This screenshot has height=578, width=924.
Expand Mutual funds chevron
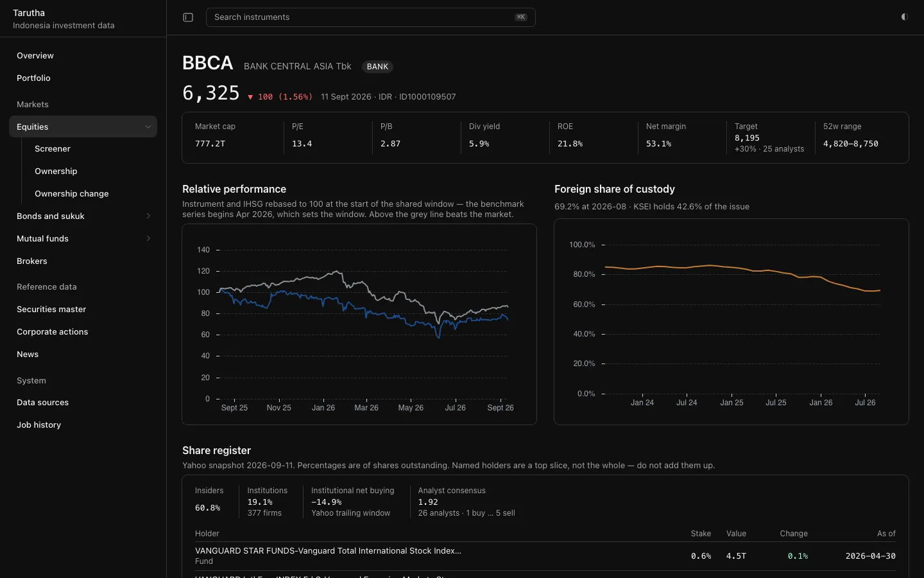(x=148, y=239)
